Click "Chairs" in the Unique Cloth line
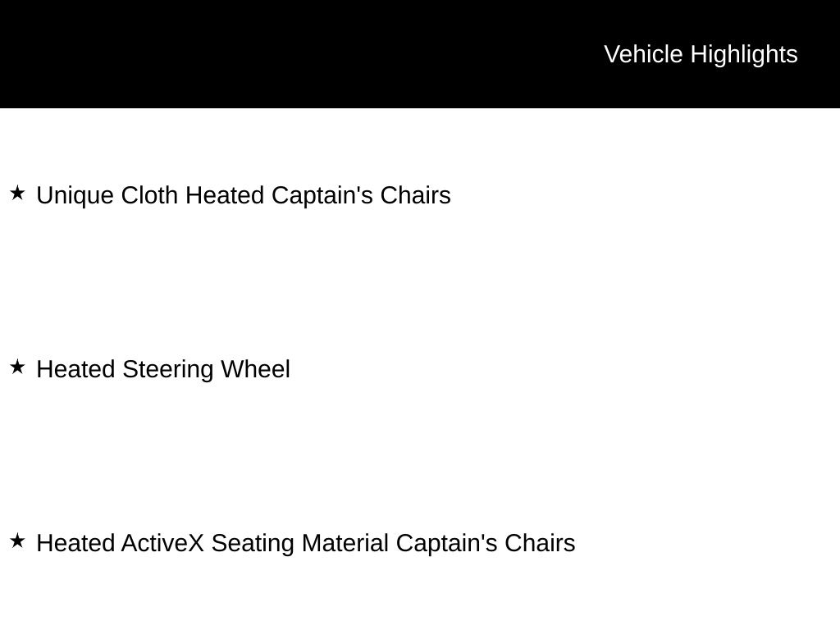 coord(415,196)
